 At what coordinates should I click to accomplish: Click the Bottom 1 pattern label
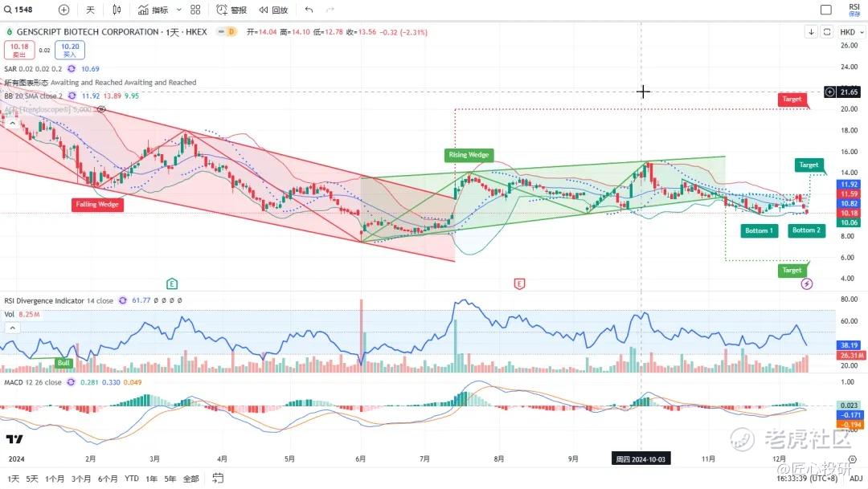(759, 230)
